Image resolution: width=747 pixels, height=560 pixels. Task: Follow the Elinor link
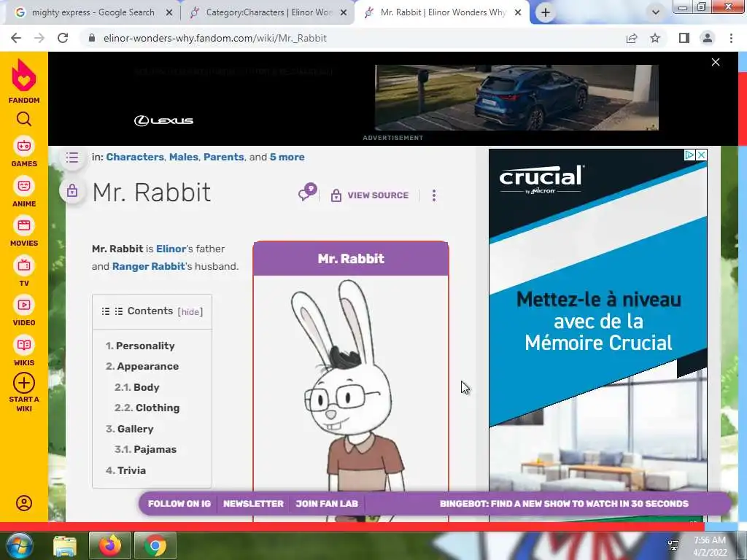click(x=171, y=249)
